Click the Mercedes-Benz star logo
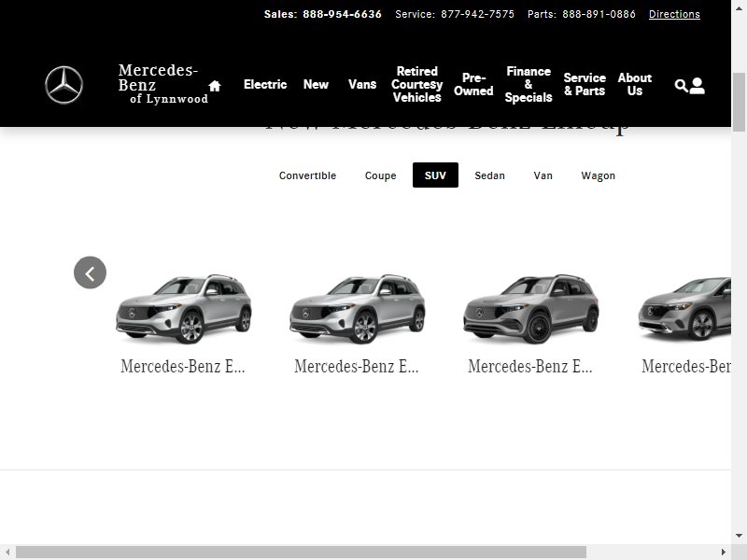Image resolution: width=747 pixels, height=560 pixels. point(63,85)
